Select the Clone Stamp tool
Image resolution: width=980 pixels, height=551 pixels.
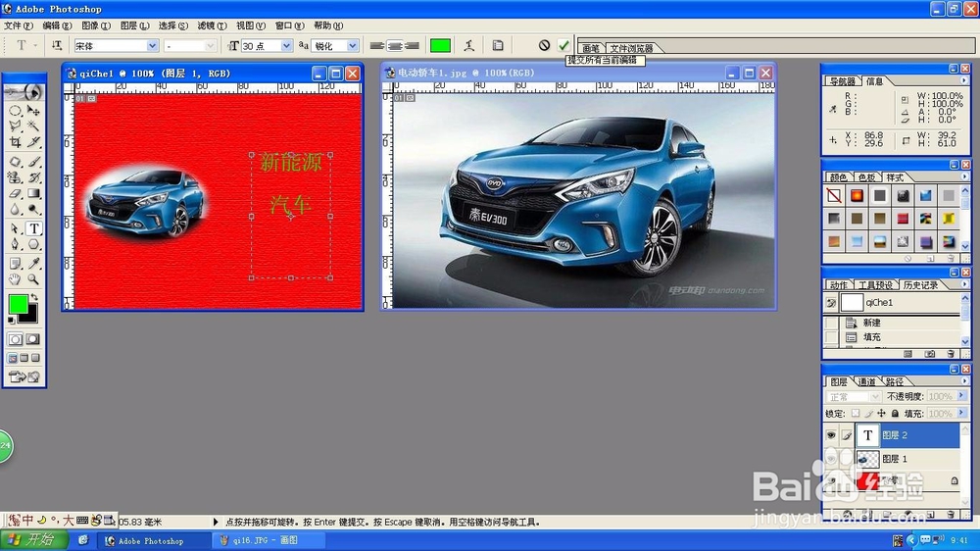pyautogui.click(x=16, y=177)
